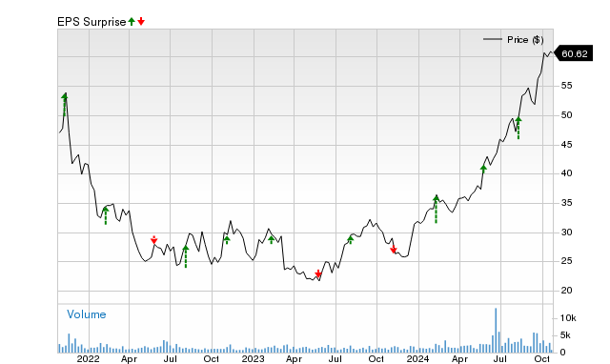Click the tallest volume bar near July 2024
Viewport: 610px width, 364px height.
point(496,330)
